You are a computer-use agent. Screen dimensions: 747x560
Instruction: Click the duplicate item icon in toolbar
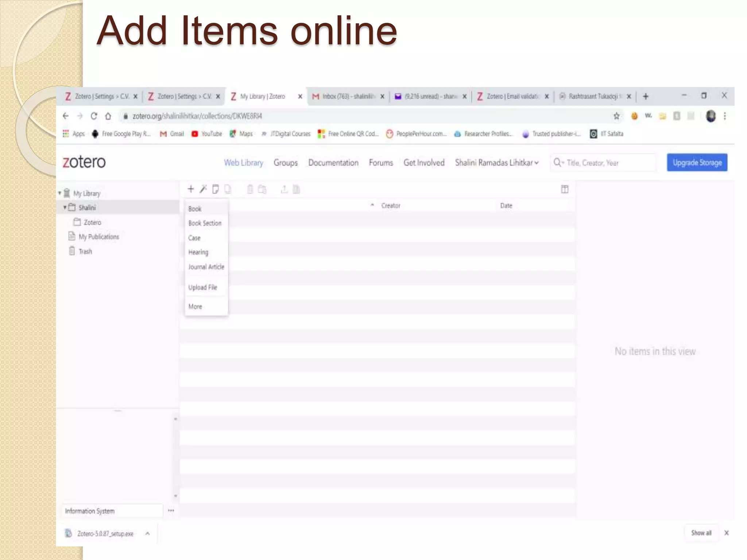[x=228, y=189]
